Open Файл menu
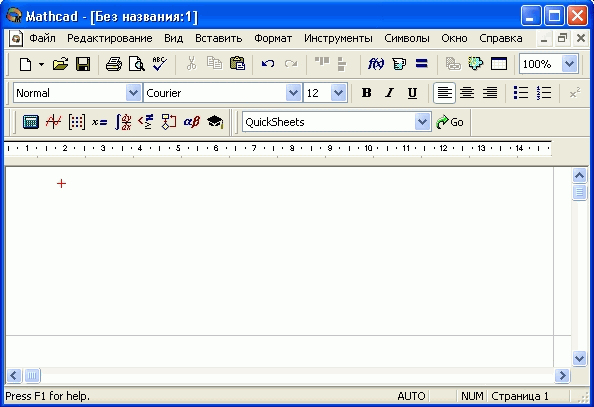Screen dimensions: 594x407 pyautogui.click(x=42, y=38)
